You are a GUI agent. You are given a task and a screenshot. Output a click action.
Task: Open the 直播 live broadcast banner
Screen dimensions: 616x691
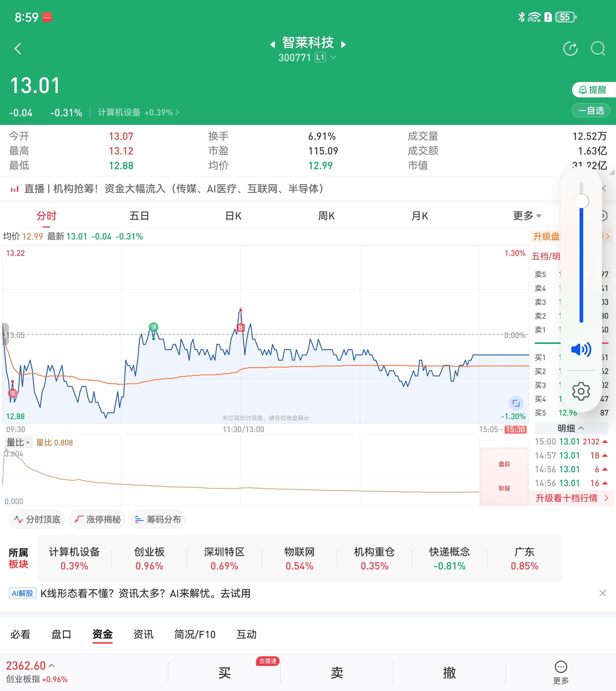point(174,189)
